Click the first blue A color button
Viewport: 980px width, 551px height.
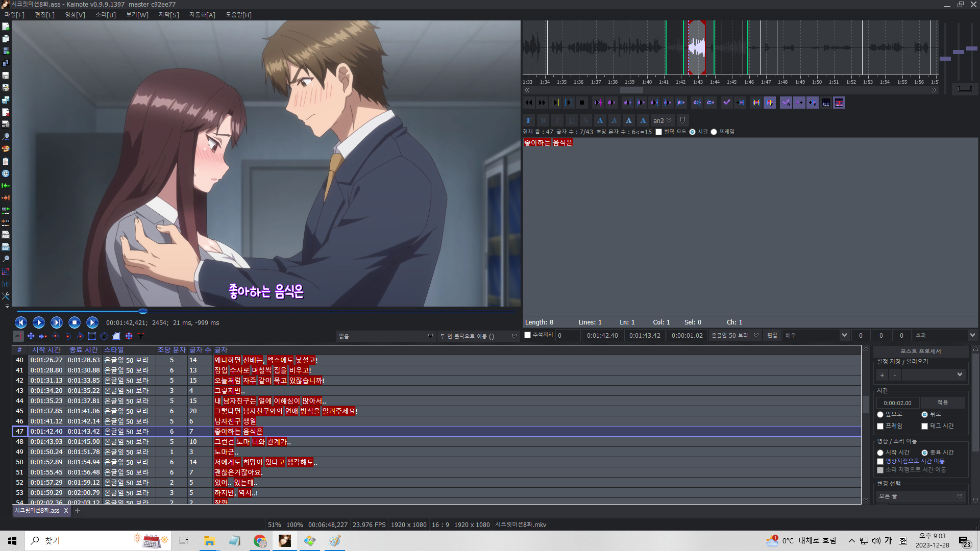click(600, 120)
